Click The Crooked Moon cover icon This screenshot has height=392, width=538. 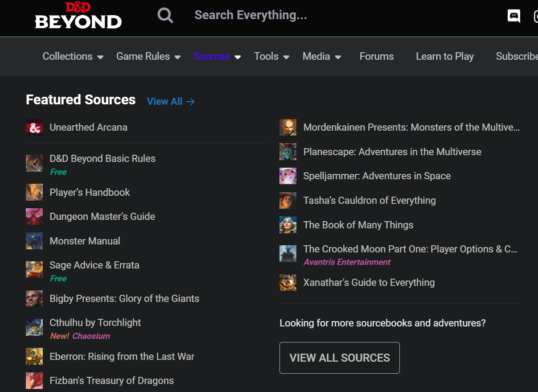pyautogui.click(x=288, y=253)
